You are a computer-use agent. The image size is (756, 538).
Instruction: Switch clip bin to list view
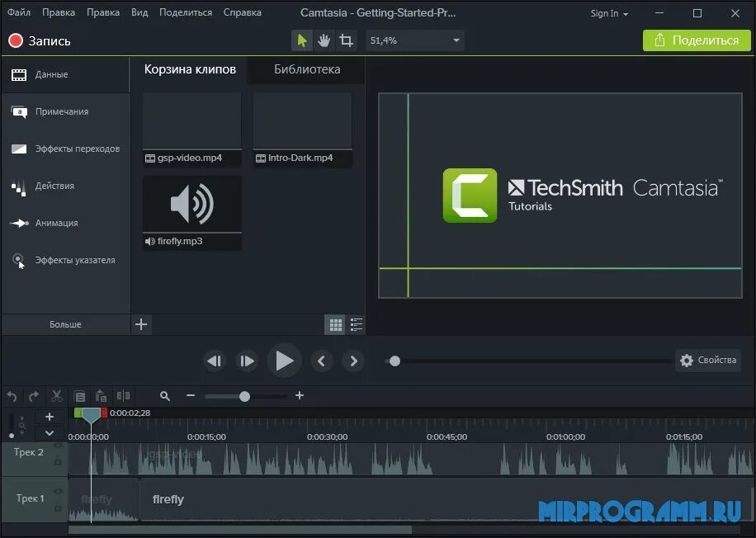pyautogui.click(x=357, y=325)
